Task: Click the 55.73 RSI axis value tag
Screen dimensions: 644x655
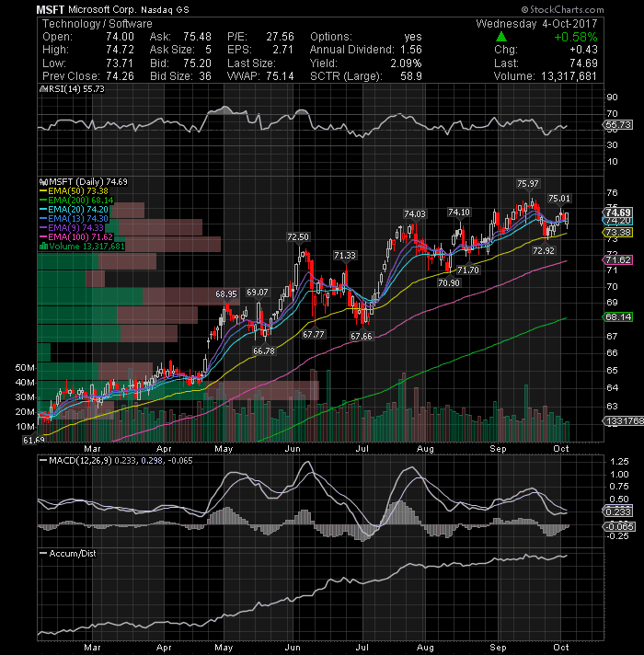Action: 618,124
